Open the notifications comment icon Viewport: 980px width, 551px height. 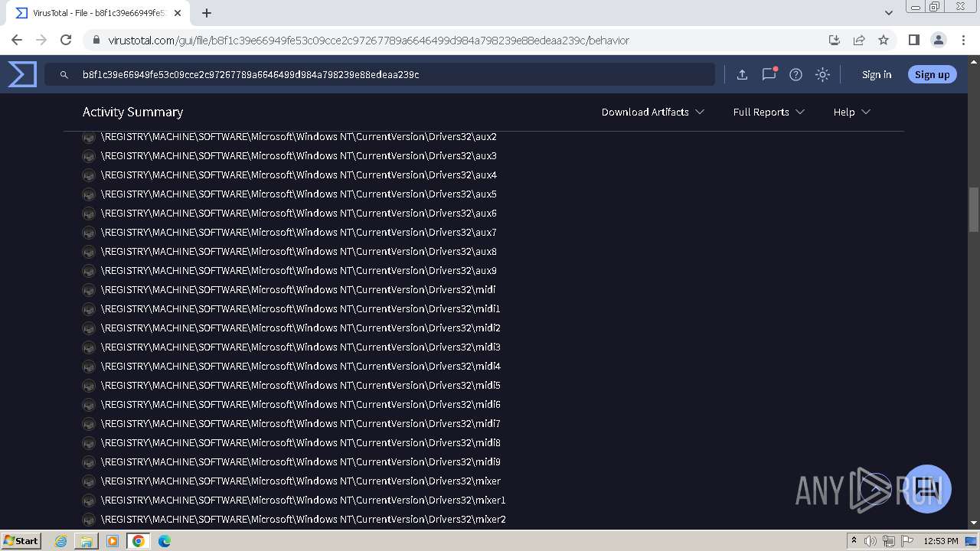click(769, 74)
